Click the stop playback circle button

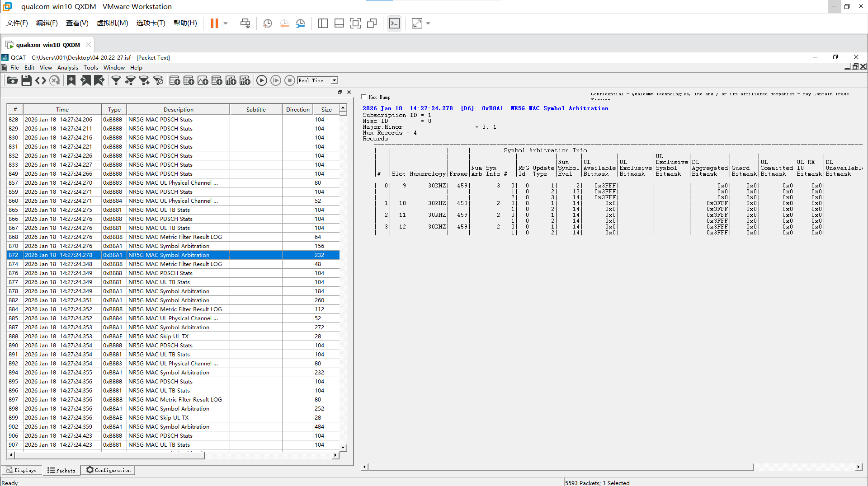[x=290, y=80]
